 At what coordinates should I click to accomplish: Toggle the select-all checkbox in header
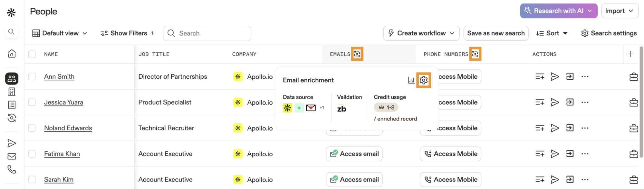coord(32,54)
